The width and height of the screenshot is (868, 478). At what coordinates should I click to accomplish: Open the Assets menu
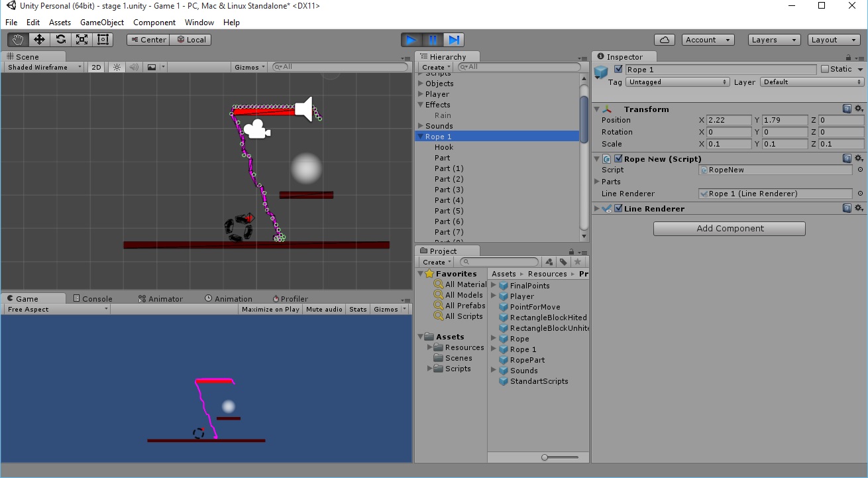[60, 22]
